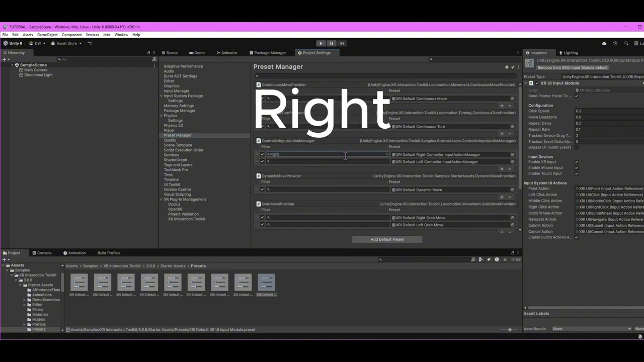Click the Play button in the toolbar

pyautogui.click(x=320, y=43)
